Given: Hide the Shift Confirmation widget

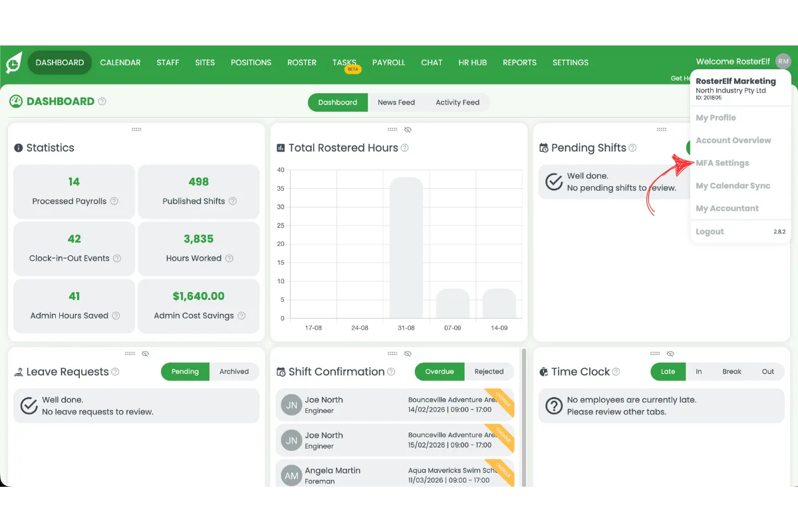Looking at the screenshot, I should [408, 354].
